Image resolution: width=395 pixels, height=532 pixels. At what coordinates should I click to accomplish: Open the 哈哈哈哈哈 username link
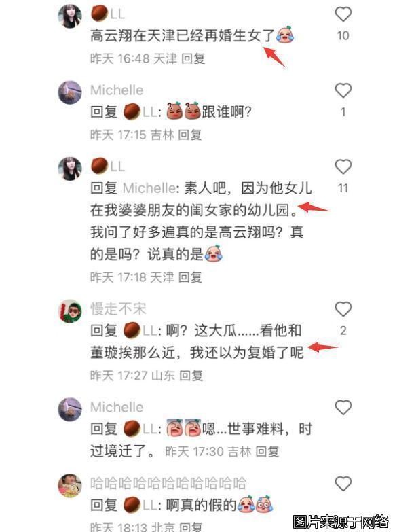168,483
